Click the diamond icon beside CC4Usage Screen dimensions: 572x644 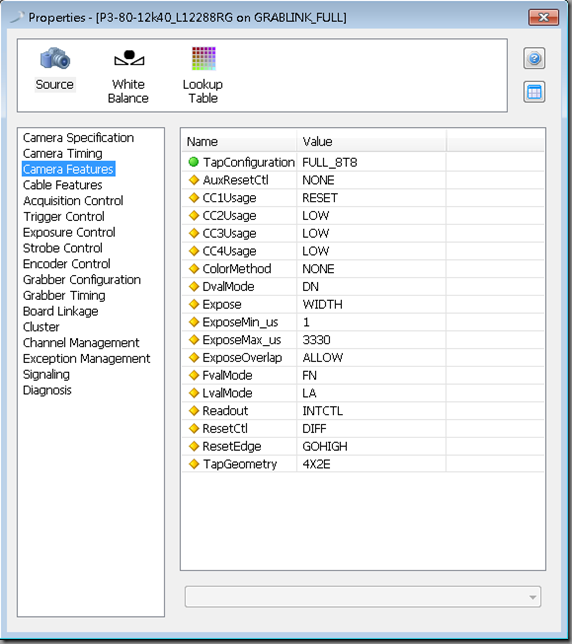[x=194, y=251]
